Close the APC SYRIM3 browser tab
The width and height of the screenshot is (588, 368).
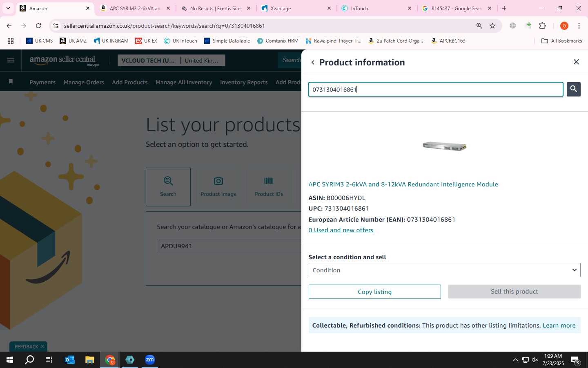coord(168,8)
